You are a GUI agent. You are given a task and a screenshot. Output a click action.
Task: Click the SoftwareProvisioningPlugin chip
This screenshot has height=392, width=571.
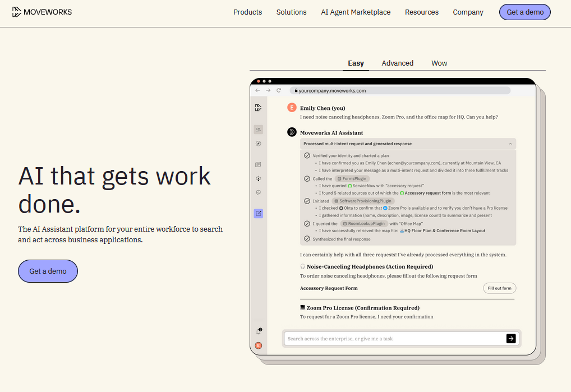(363, 201)
